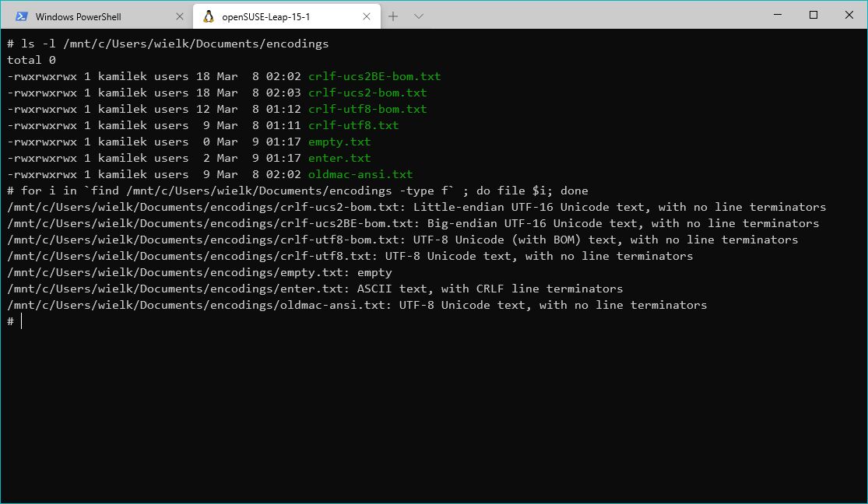
Task: Click the green crlf-ucs2-bom.txt filename
Action: coord(367,93)
